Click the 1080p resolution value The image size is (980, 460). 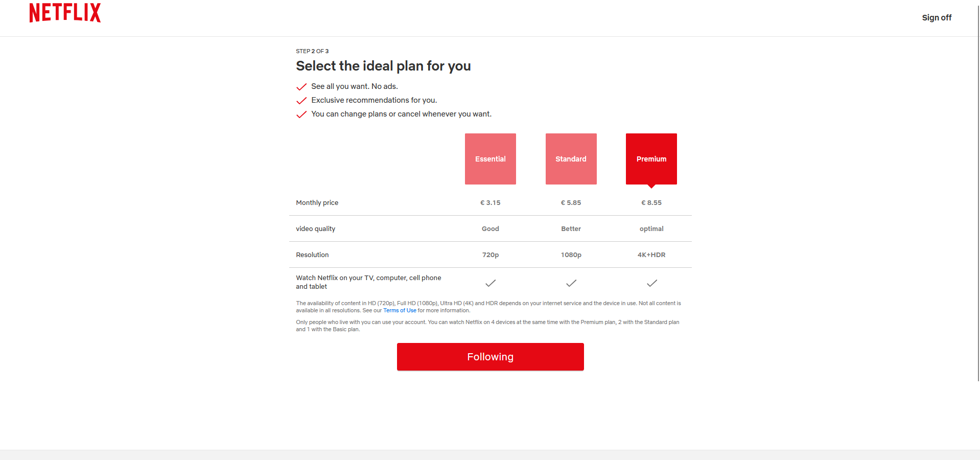(x=571, y=255)
